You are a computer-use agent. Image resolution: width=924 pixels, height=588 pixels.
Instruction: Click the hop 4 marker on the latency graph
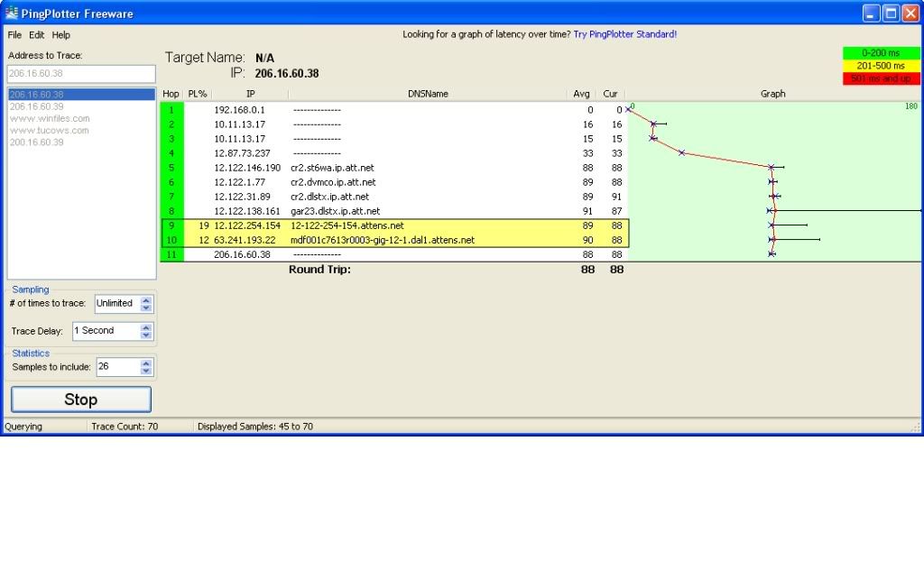pos(682,153)
